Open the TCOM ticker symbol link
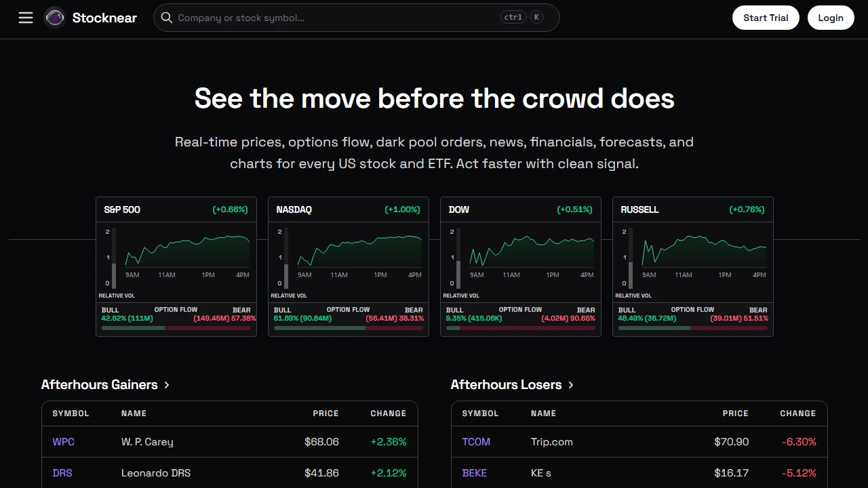Screen dimensions: 868x488 point(476,442)
